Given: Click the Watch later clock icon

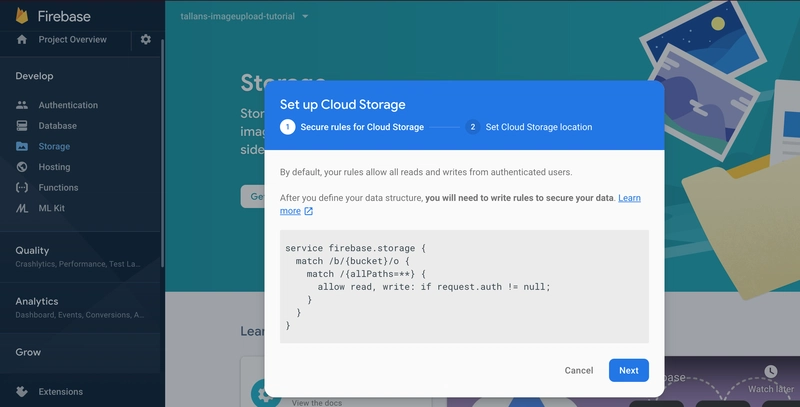Looking at the screenshot, I should coord(770,371).
